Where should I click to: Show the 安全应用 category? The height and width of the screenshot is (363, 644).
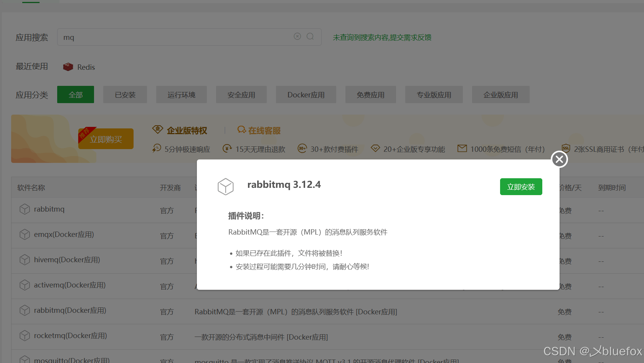241,95
